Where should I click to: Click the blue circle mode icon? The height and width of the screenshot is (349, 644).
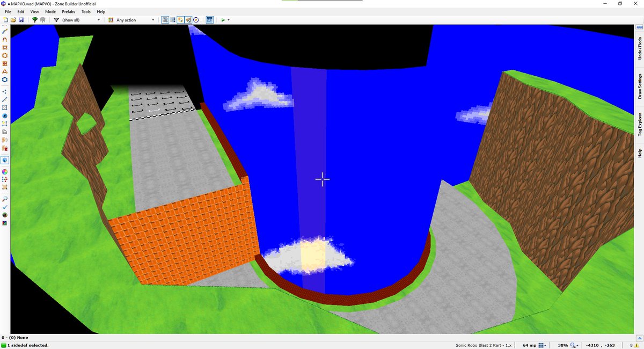pyautogui.click(x=5, y=115)
